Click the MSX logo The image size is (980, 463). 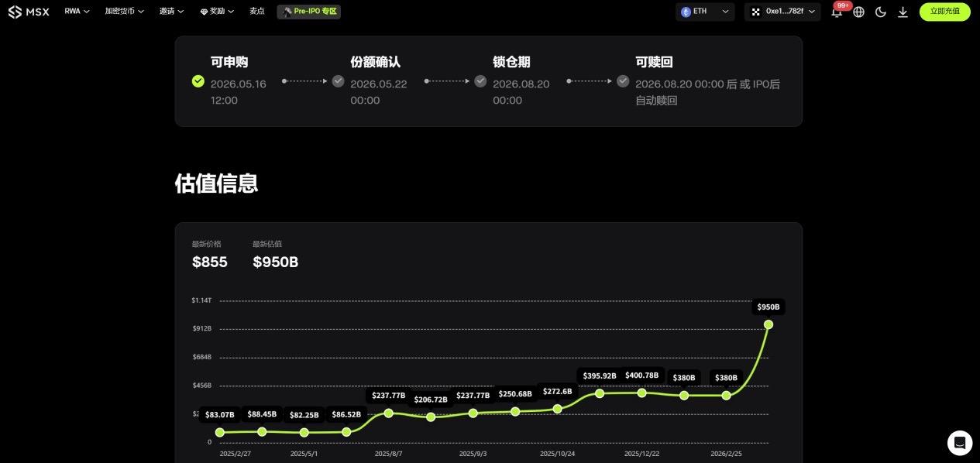pos(29,12)
